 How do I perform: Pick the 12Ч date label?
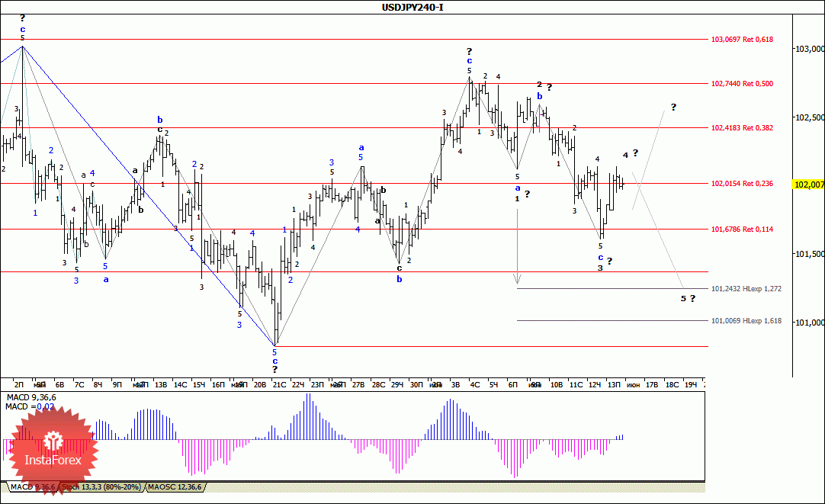[595, 385]
